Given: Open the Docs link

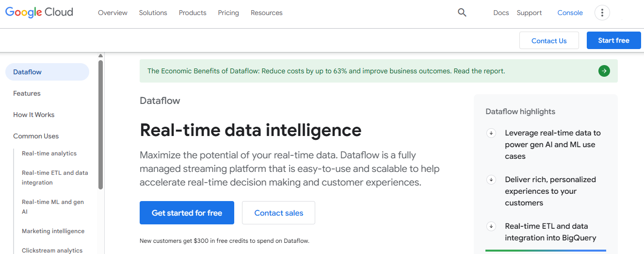Looking at the screenshot, I should (x=501, y=13).
